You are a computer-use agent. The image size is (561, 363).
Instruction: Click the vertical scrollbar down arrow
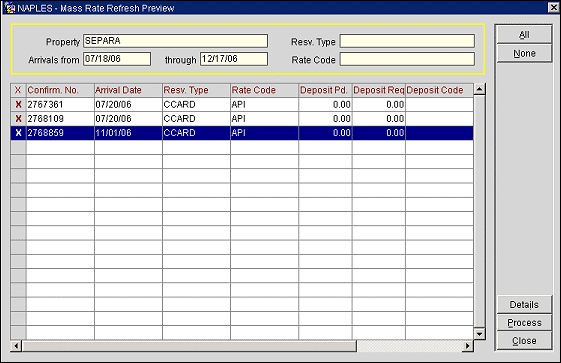tap(479, 334)
